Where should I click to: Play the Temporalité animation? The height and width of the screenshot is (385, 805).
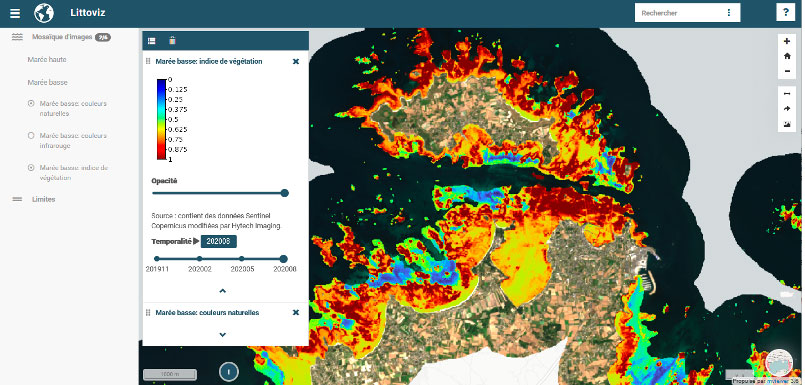[196, 241]
